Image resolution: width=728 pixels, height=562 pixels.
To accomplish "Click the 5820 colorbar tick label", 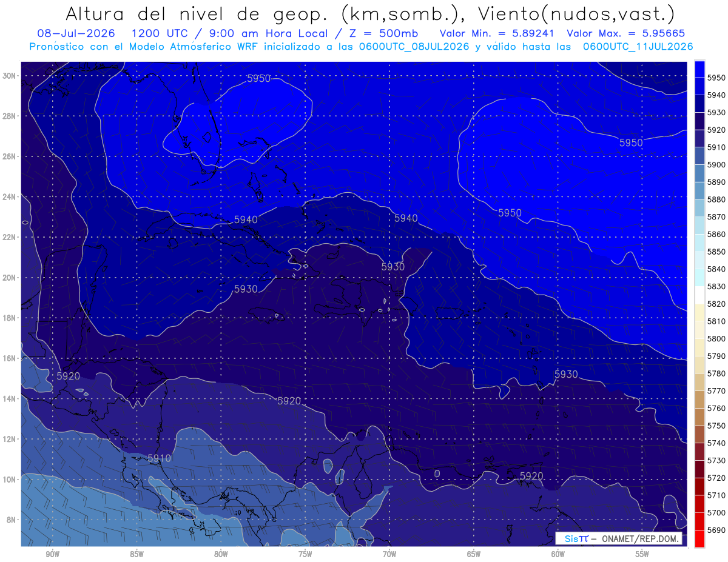I will coord(716,304).
